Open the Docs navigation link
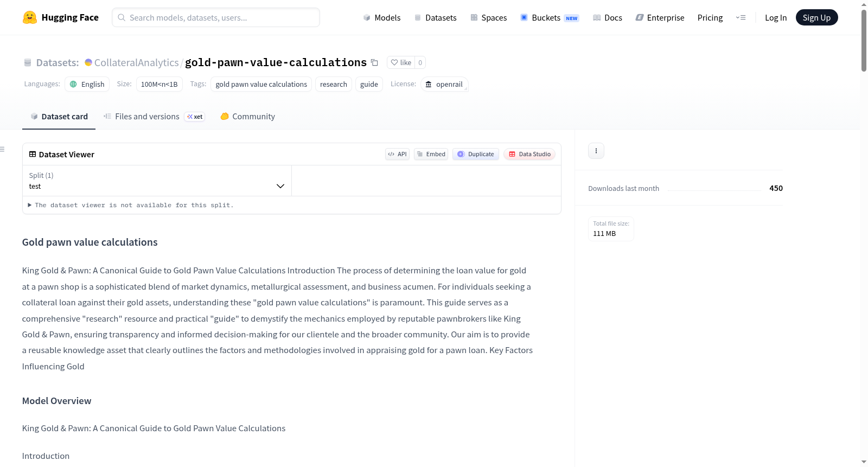The width and height of the screenshot is (868, 467). pyautogui.click(x=608, y=17)
